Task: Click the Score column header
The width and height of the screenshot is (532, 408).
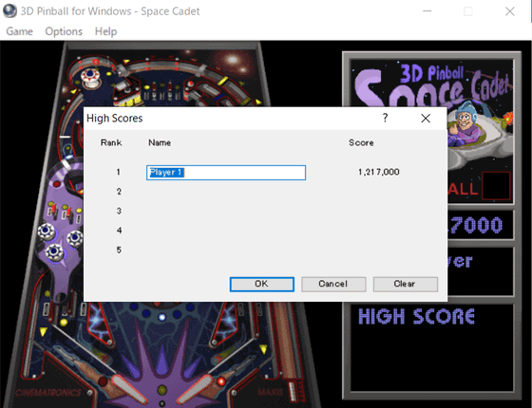Action: tap(361, 142)
